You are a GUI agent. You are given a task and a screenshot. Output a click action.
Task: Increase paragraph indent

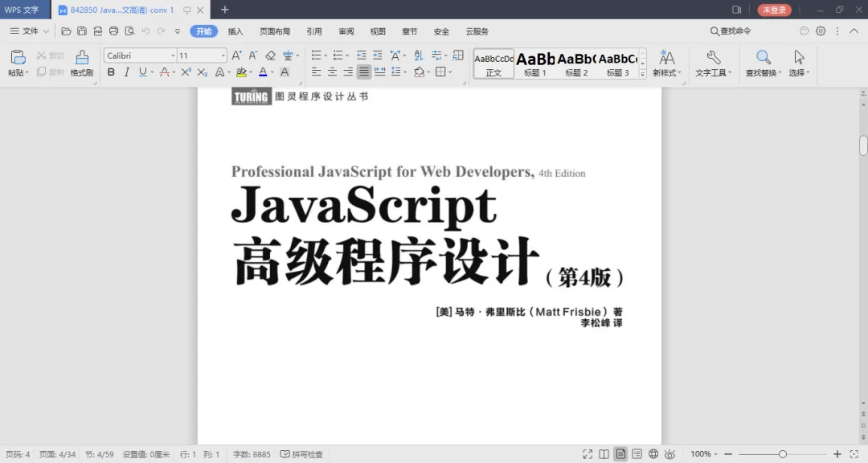tap(378, 55)
